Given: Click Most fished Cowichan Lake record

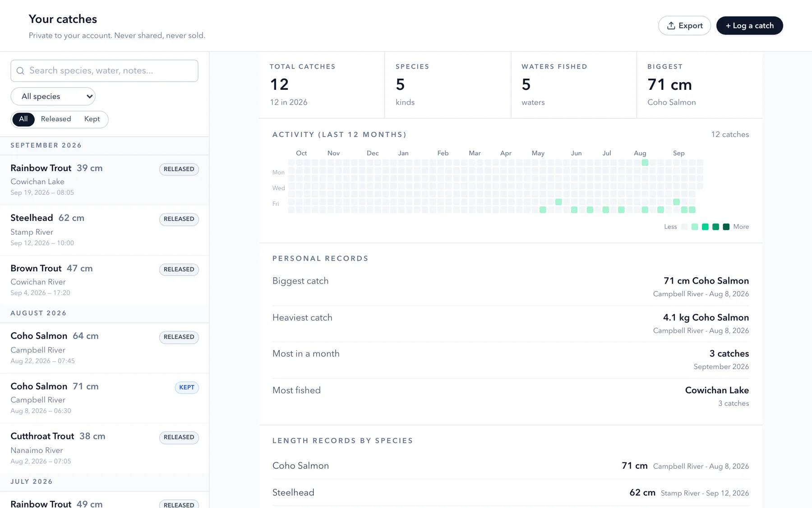Looking at the screenshot, I should tap(511, 396).
